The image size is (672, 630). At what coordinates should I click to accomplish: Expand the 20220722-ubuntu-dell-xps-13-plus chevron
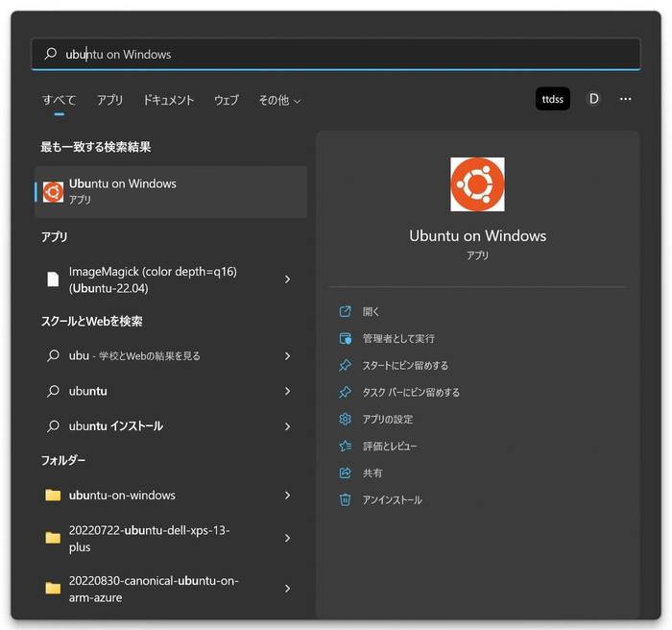point(288,538)
